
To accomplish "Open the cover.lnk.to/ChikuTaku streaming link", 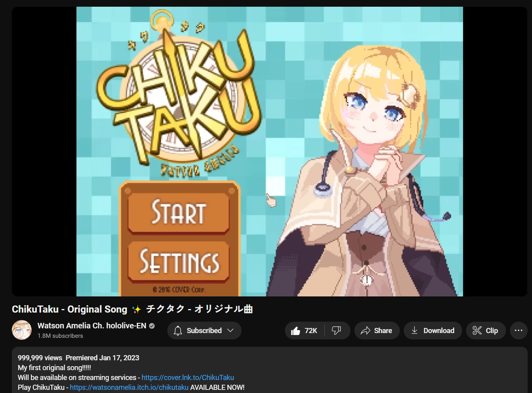I will pyautogui.click(x=188, y=378).
